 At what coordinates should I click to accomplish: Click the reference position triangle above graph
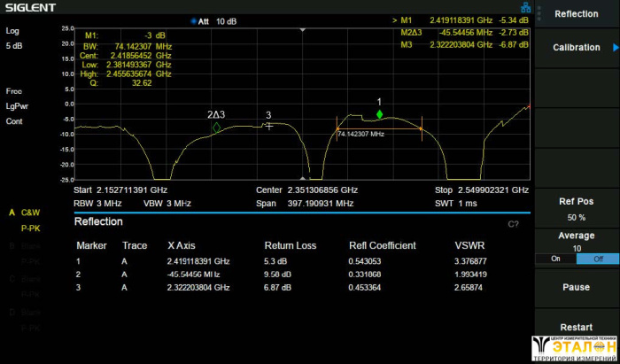click(x=303, y=29)
